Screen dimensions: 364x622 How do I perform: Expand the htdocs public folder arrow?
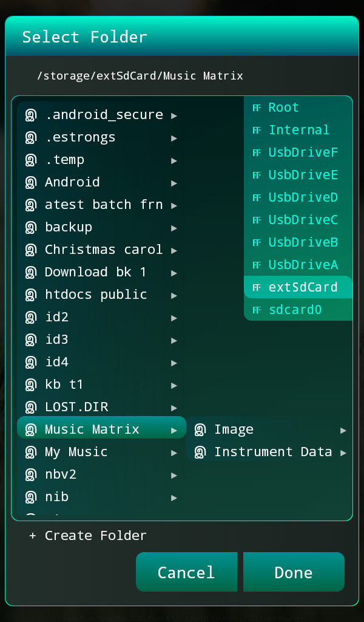pos(174,295)
